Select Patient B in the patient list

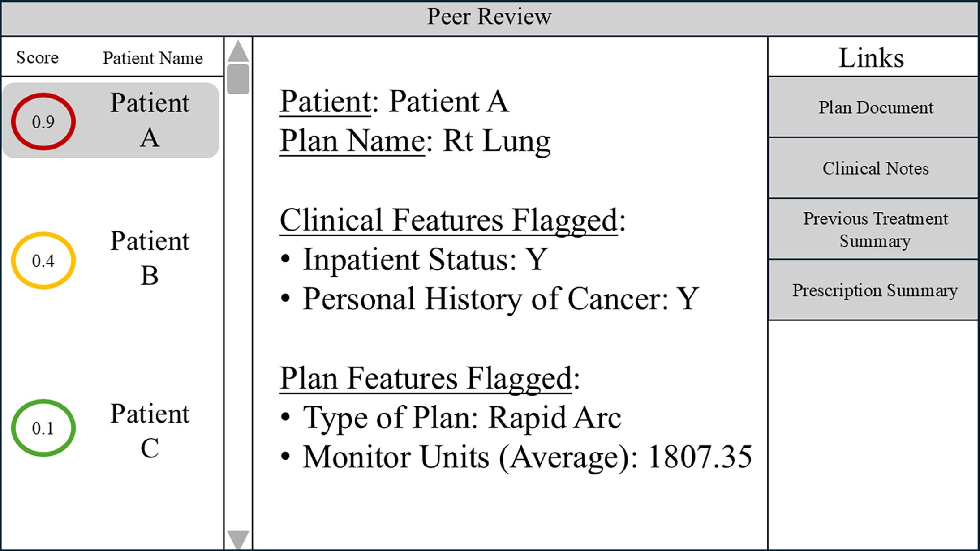(x=150, y=258)
